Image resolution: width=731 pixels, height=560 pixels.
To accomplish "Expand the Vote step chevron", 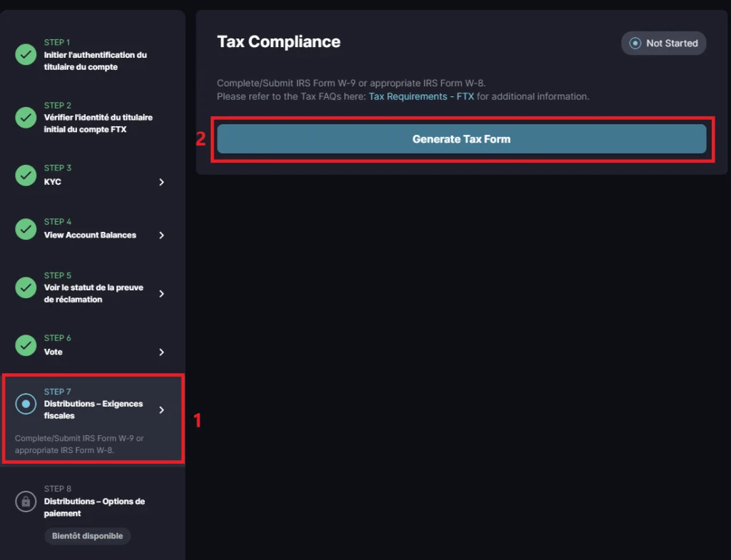I will [x=161, y=352].
